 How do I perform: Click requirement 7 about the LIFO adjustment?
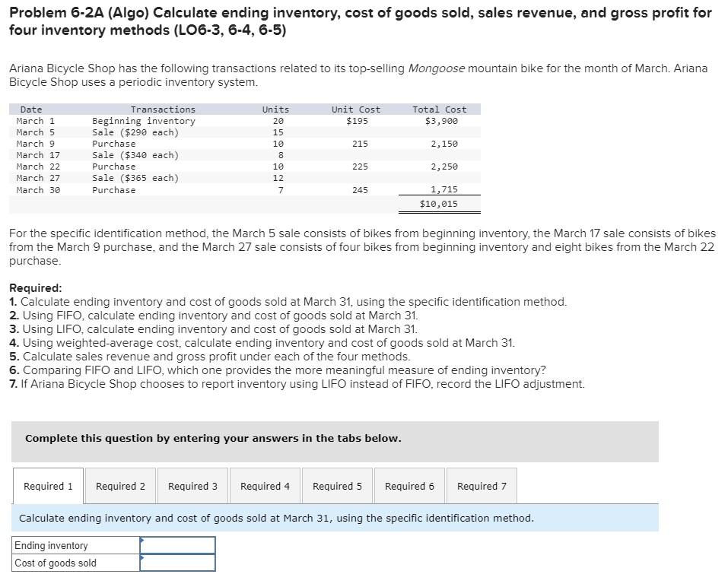(x=297, y=384)
